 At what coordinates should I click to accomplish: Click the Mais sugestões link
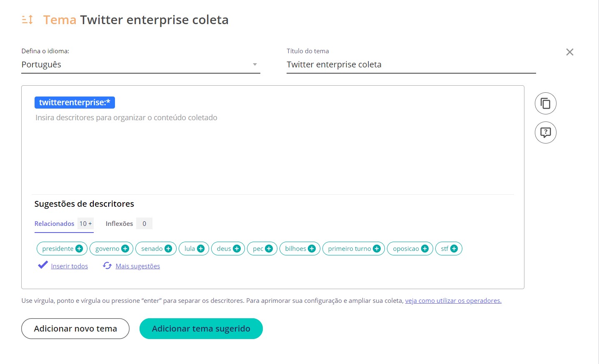pos(137,266)
